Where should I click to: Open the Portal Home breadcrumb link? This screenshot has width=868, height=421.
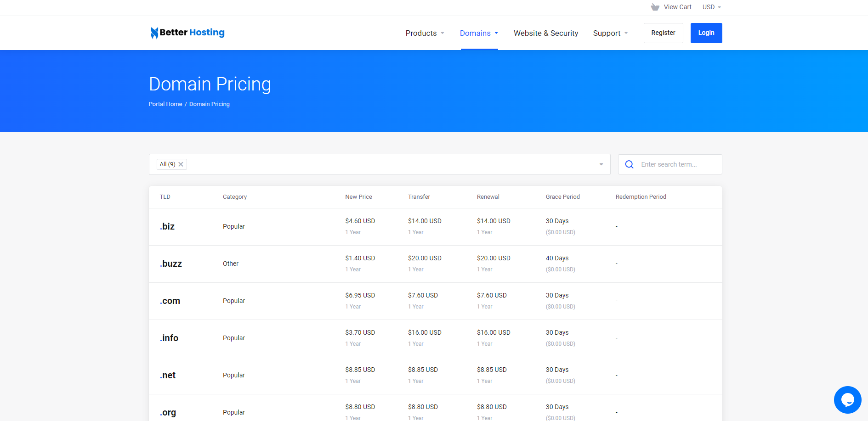[x=165, y=104]
